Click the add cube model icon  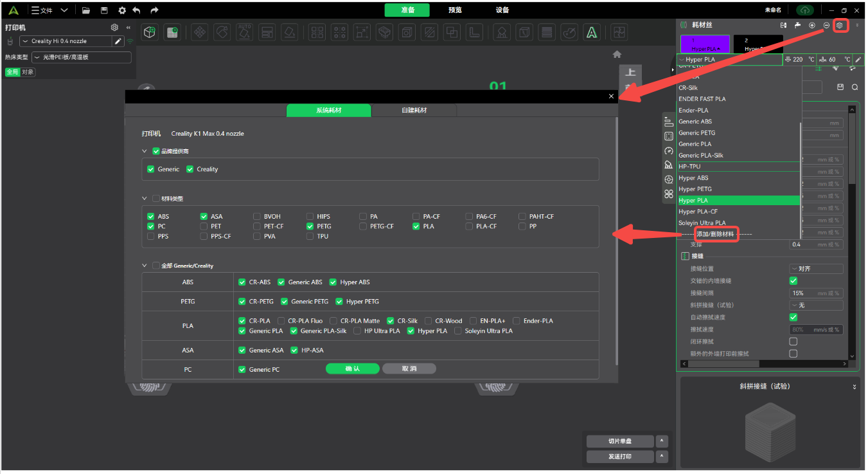(150, 32)
